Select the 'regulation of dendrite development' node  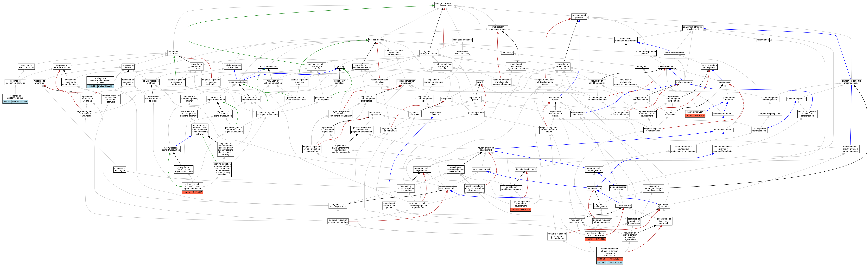[511, 188]
